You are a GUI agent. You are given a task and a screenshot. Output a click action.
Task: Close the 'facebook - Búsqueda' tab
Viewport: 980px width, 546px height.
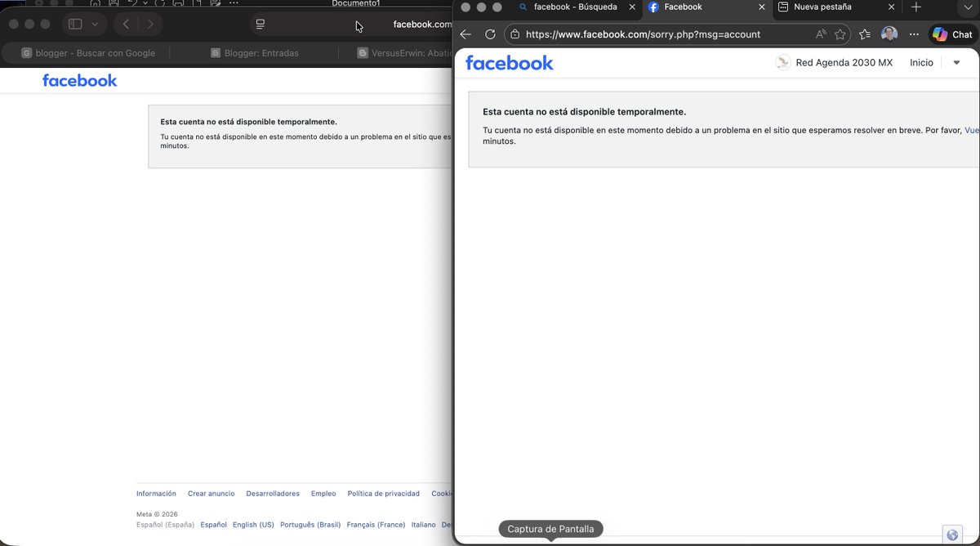point(632,7)
